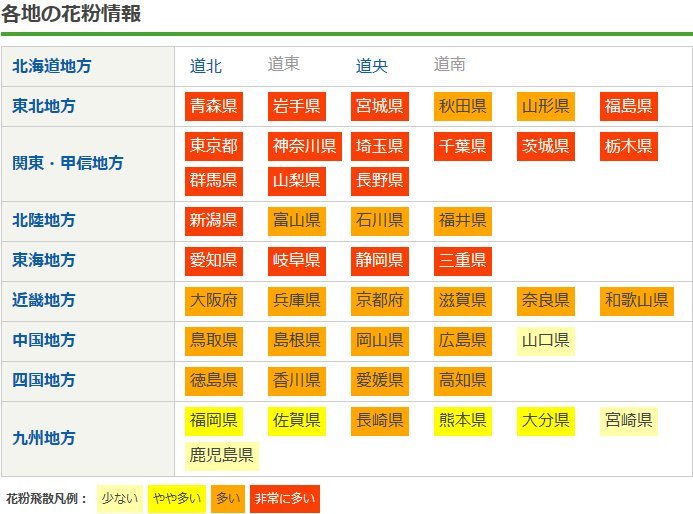The width and height of the screenshot is (693, 514).
Task: Open the 福岡県 yellow tile
Action: 214,420
